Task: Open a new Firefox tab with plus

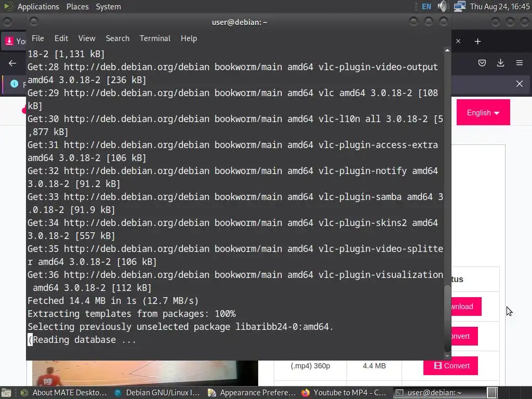Action: point(478,42)
